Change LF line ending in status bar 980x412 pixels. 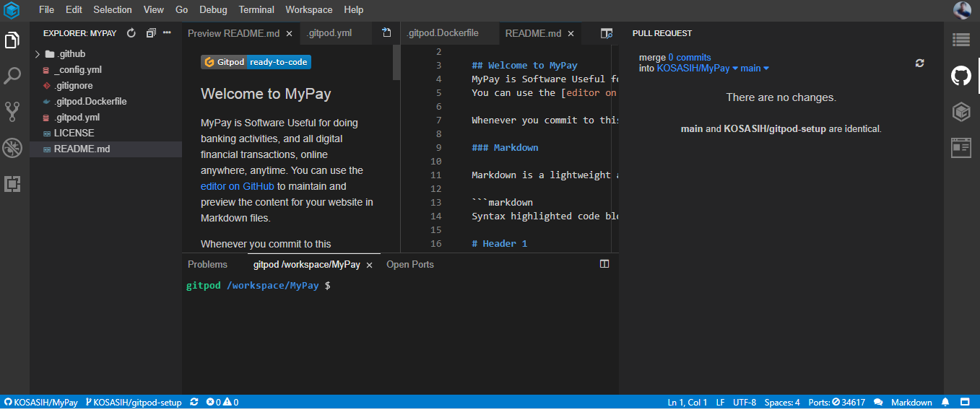720,402
